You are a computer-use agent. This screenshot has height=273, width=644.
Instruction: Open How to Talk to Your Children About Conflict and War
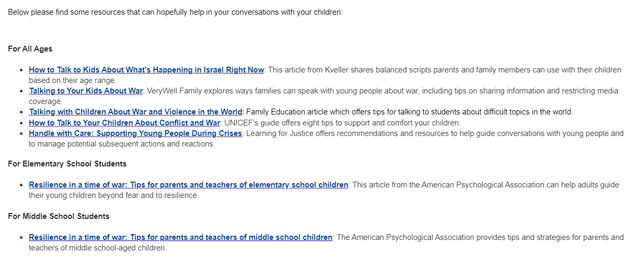pos(124,123)
